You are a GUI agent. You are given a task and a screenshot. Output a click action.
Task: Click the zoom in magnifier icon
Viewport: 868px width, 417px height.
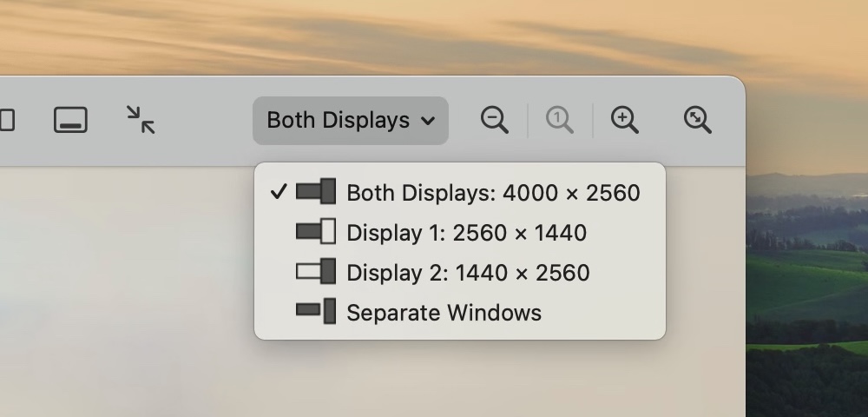(x=625, y=120)
